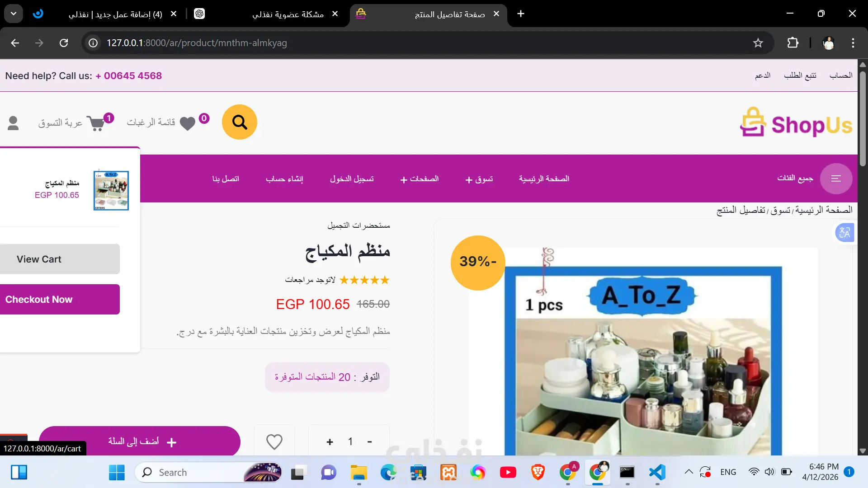
Task: Decrease product quantity with minus
Action: click(369, 442)
